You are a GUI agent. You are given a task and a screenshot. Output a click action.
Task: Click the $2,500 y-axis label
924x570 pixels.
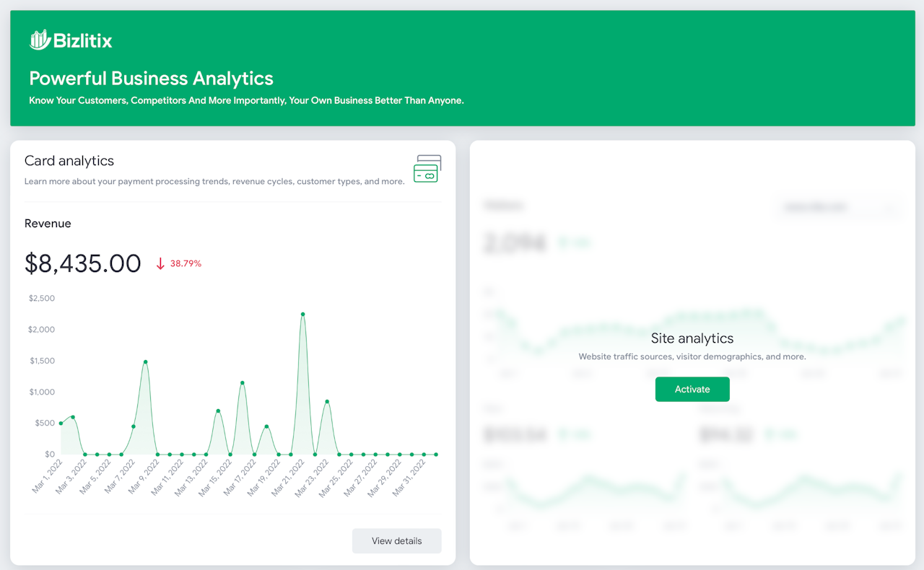coord(42,299)
